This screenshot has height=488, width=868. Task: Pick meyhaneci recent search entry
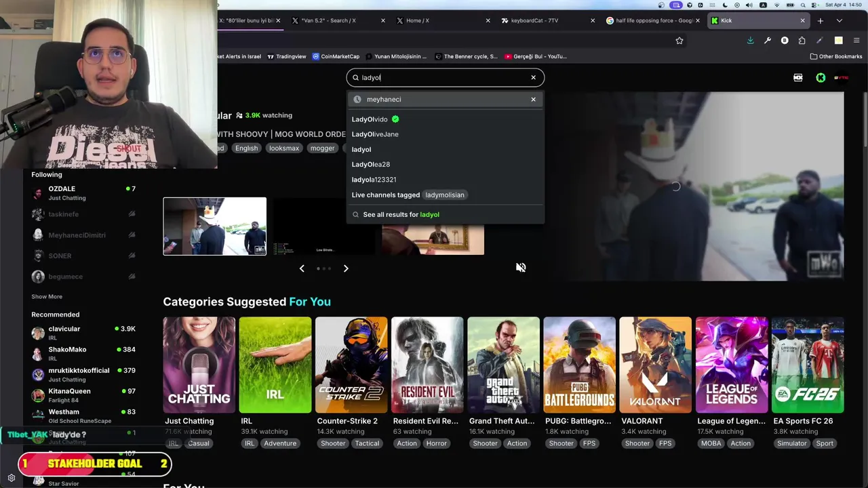coord(445,100)
